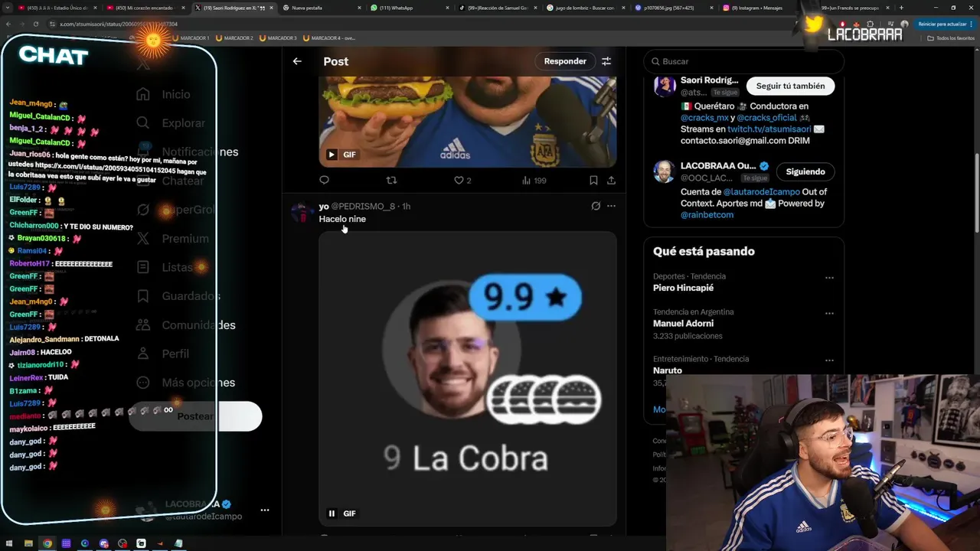Open MARCADOR 2 bookmark
This screenshot has height=551, width=980.
coord(234,37)
